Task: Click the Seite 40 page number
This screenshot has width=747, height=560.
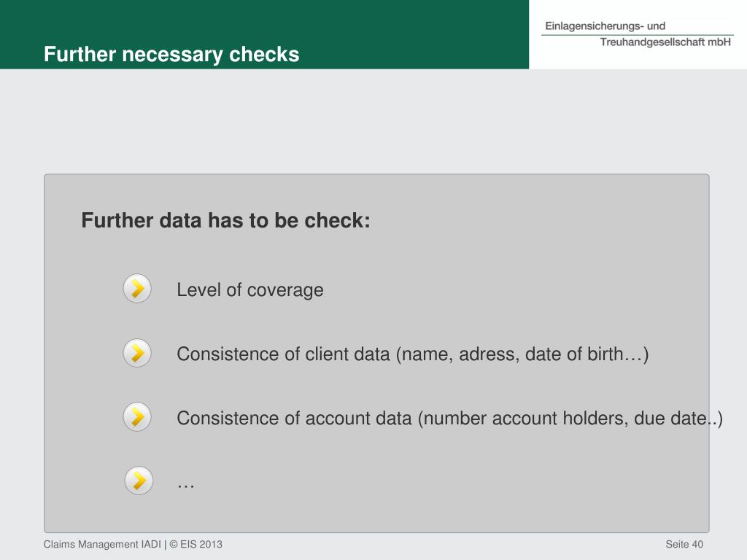Action: [684, 544]
